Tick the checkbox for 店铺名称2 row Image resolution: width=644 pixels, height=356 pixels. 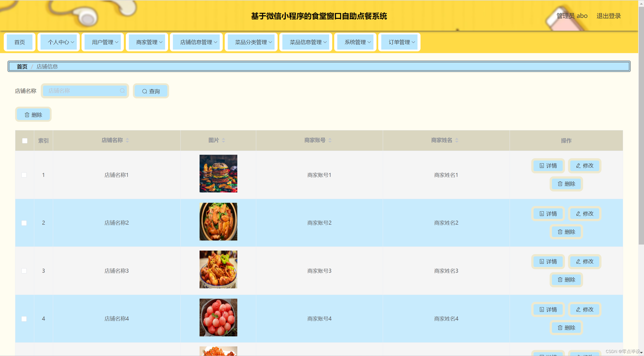click(24, 223)
